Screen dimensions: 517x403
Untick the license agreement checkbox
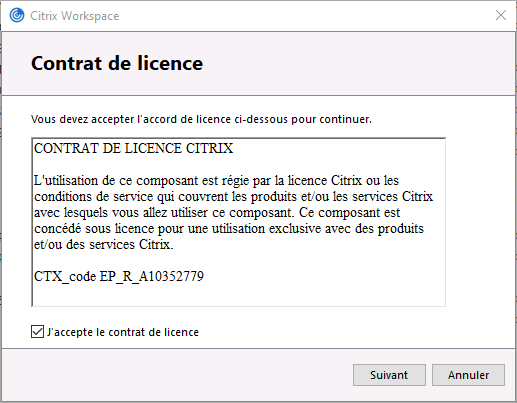click(x=37, y=332)
